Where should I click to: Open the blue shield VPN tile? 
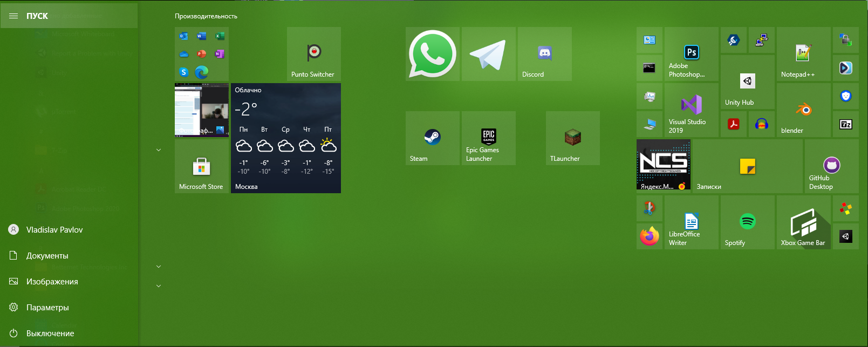[846, 96]
